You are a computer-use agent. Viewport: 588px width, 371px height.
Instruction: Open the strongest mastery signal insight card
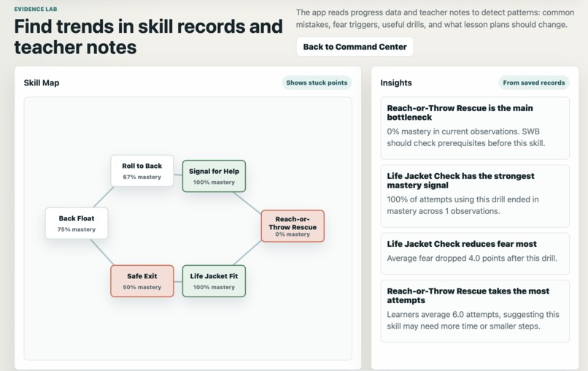tap(475, 196)
